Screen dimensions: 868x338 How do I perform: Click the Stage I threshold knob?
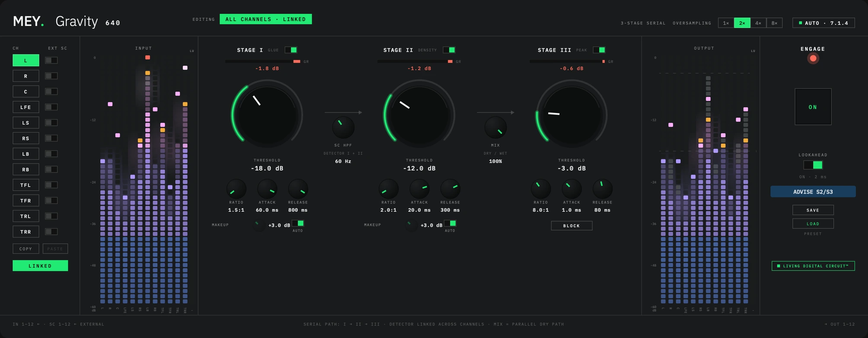pyautogui.click(x=267, y=115)
